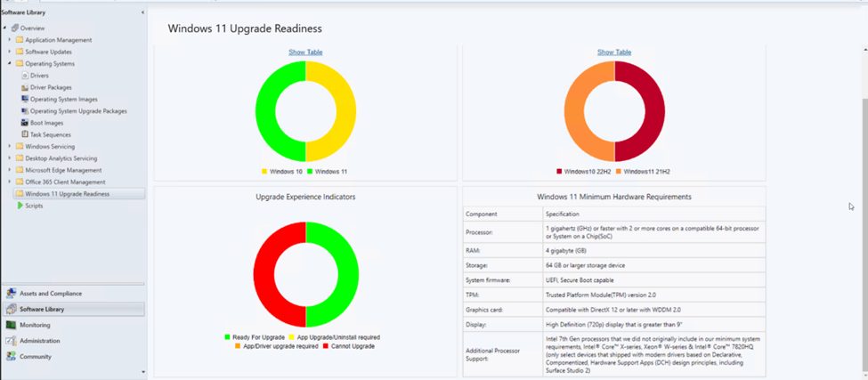Click the Task Sequences icon
The width and height of the screenshot is (868, 380).
point(25,134)
